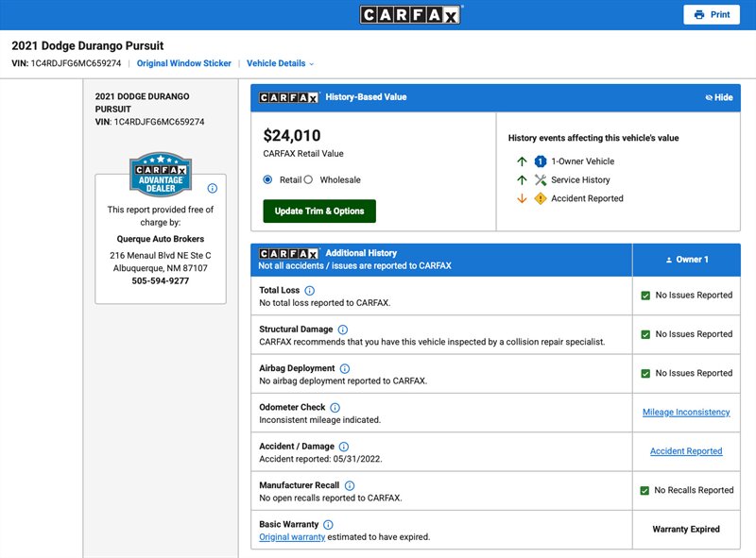Click CARFAX logo in History-Based Value header
Screen dimensions: 756x558
click(x=289, y=97)
